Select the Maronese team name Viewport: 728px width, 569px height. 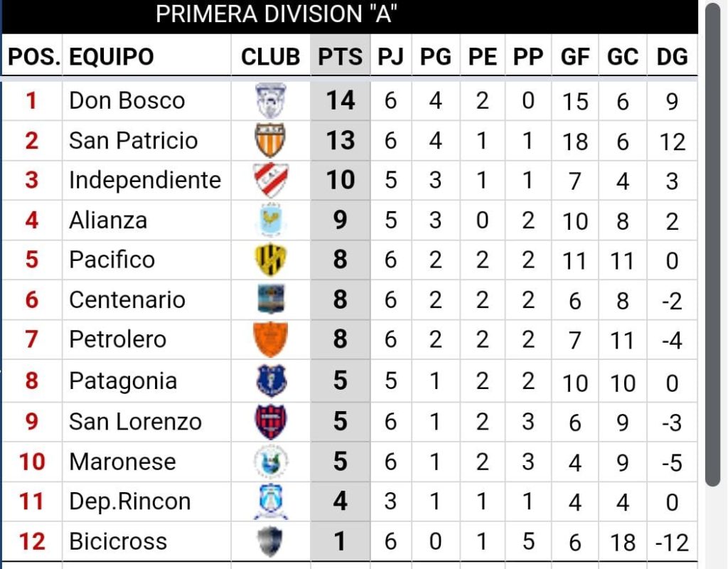pyautogui.click(x=122, y=462)
